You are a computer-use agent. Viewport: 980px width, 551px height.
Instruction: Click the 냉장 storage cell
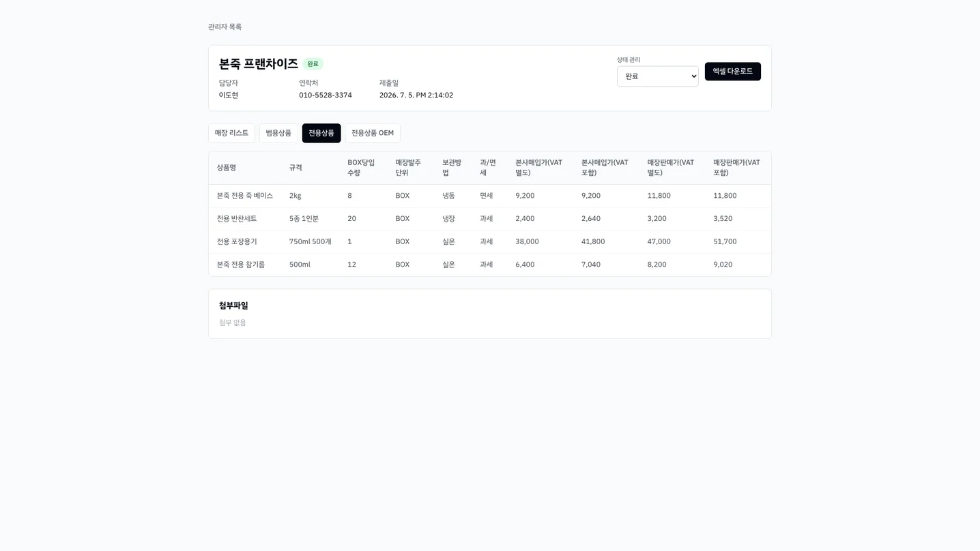point(448,219)
